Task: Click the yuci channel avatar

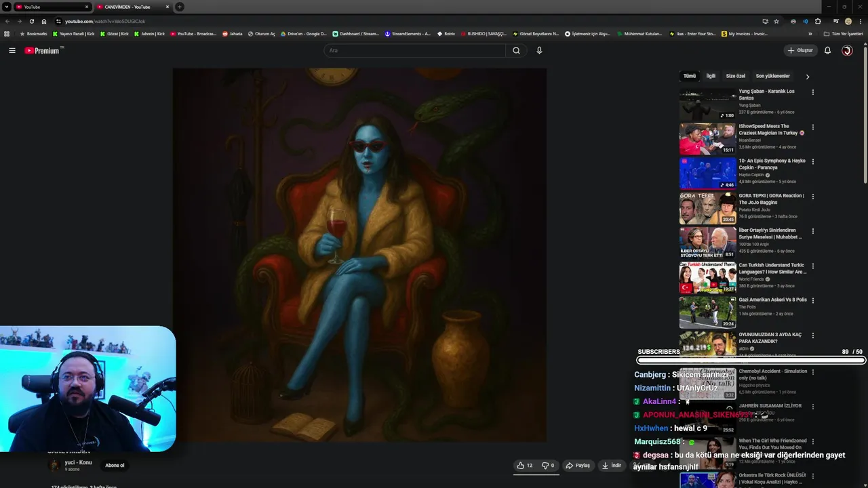Action: pyautogui.click(x=54, y=465)
